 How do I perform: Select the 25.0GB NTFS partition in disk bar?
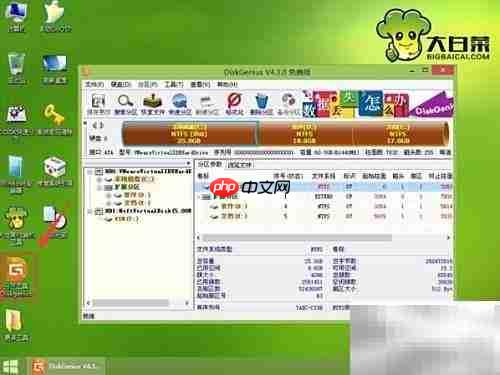point(190,134)
